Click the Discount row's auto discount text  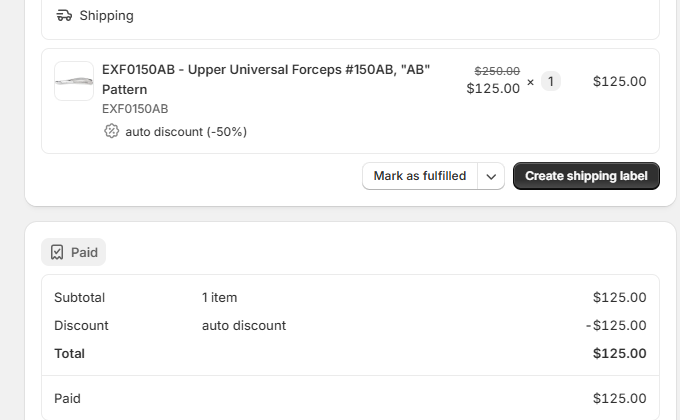click(244, 325)
